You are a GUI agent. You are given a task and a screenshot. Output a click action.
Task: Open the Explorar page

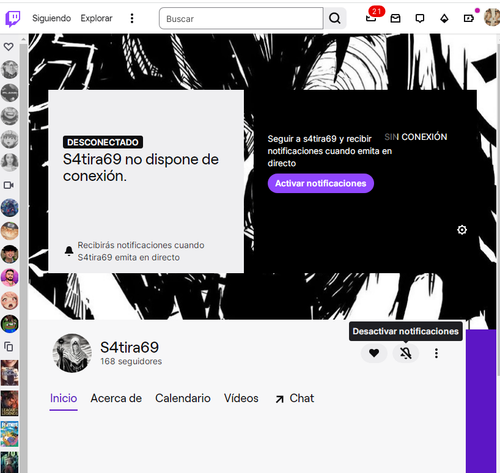[x=96, y=18]
